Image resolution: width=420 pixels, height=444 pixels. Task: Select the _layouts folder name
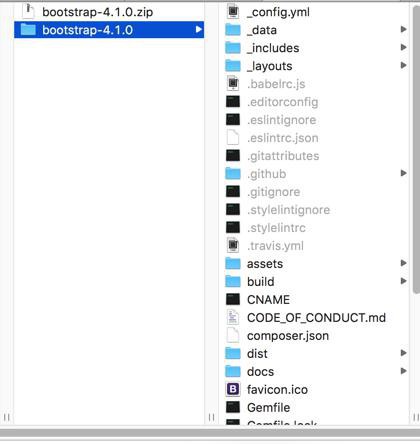pos(270,66)
